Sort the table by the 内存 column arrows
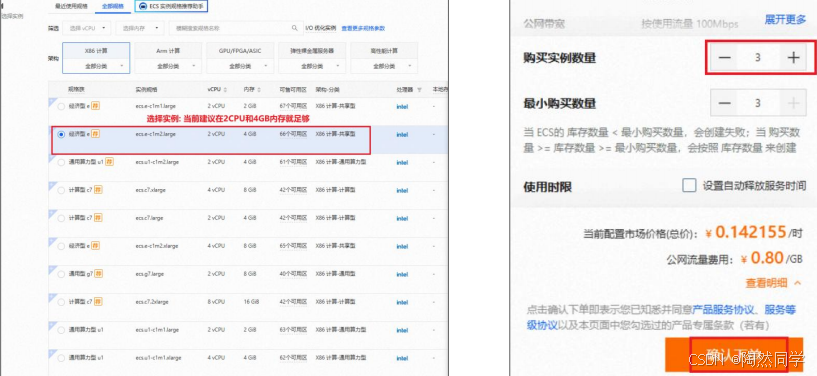Viewport: 817px width, 376px height. [259, 90]
